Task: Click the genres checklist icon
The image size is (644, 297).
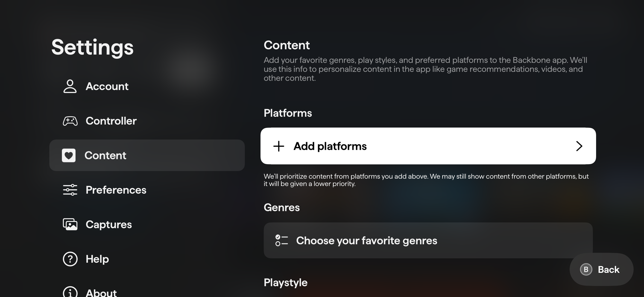Action: [281, 241]
